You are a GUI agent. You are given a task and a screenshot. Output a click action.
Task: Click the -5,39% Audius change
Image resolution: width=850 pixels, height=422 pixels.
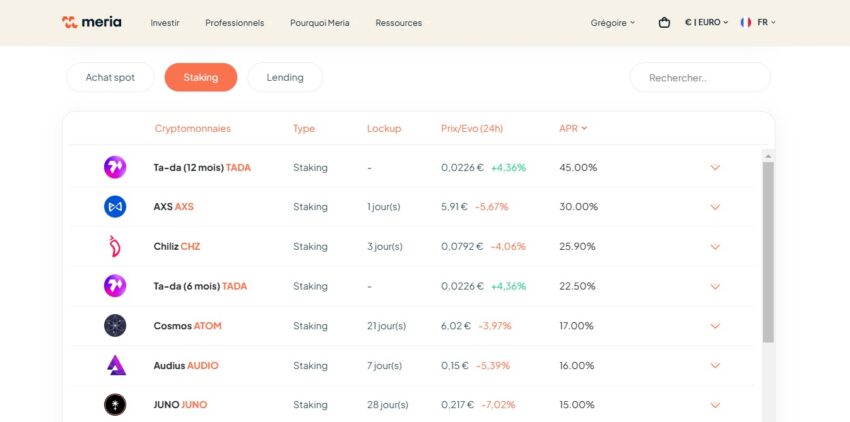point(493,366)
